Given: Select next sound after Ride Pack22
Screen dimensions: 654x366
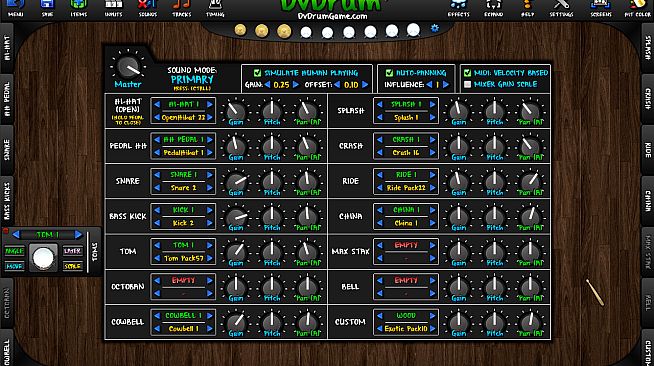Looking at the screenshot, I should [x=433, y=188].
